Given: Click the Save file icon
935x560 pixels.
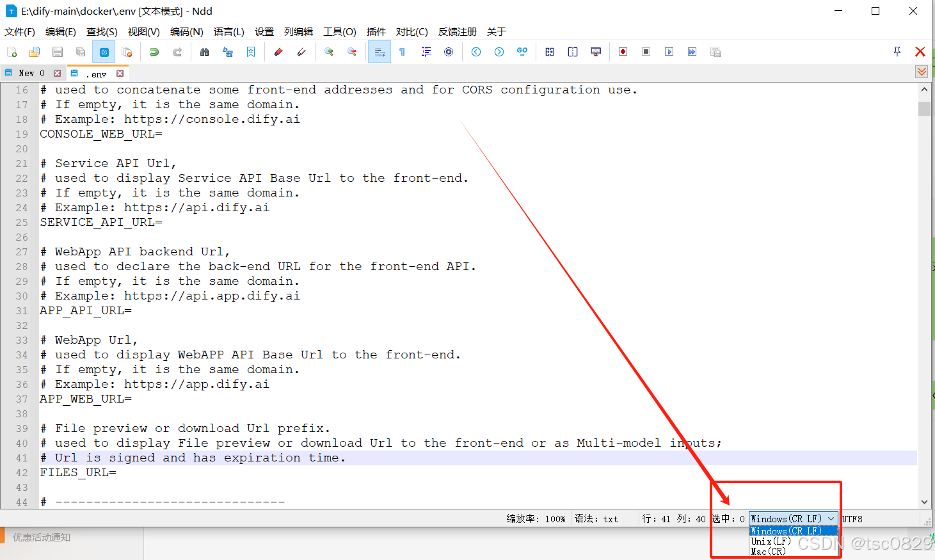Looking at the screenshot, I should 57,52.
